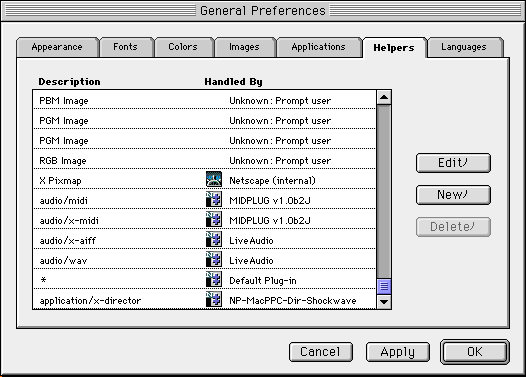This screenshot has width=526, height=377.
Task: Confirm with the OK button
Action: click(x=475, y=352)
